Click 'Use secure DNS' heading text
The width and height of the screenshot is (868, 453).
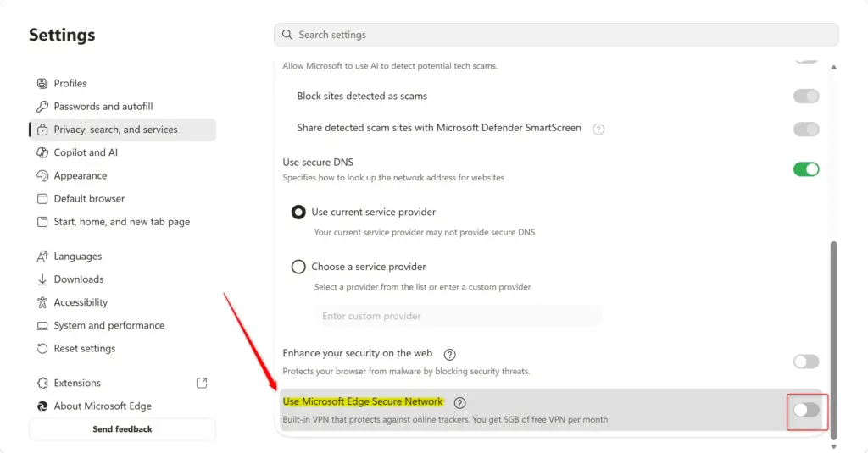(318, 163)
